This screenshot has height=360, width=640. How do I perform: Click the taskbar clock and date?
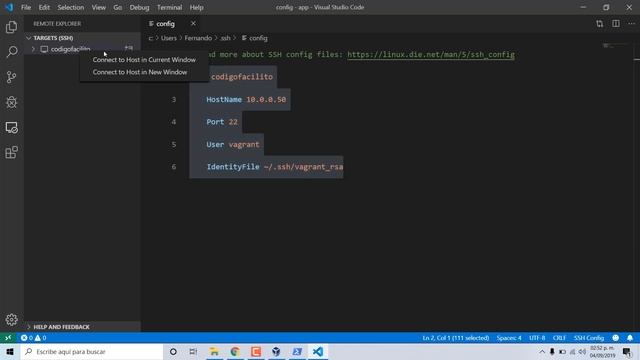(602, 351)
